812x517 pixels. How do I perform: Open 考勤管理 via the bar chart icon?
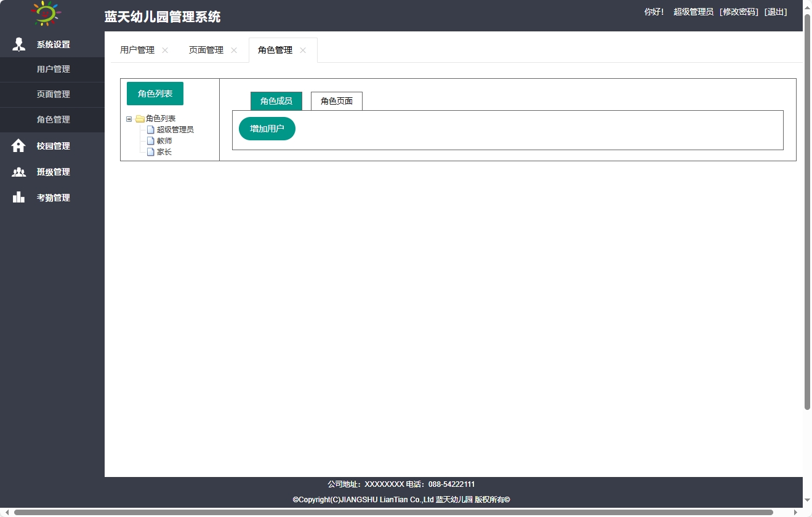pos(18,197)
